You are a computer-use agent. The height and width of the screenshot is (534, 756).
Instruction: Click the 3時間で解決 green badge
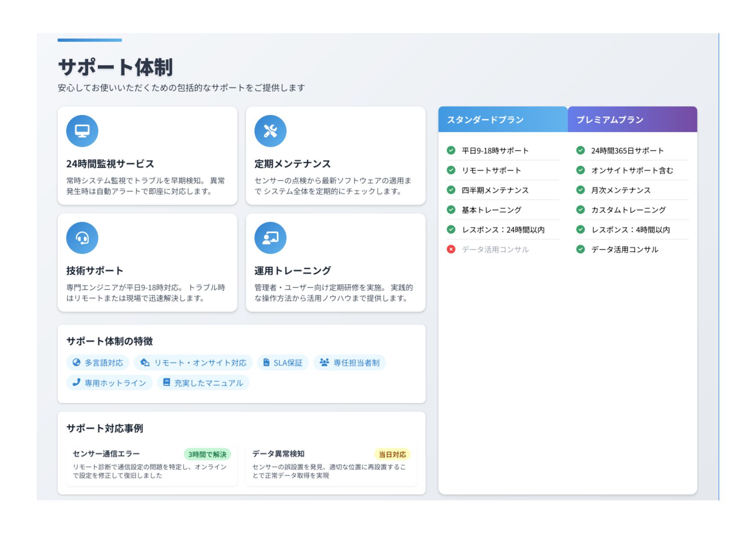pos(207,454)
